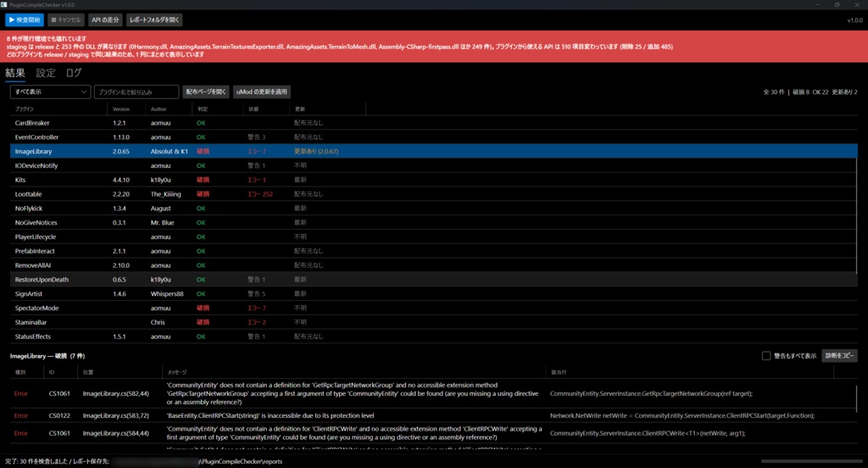The image size is (868, 468).
Task: Click the エラー 252 status for Loottable
Action: (x=260, y=194)
